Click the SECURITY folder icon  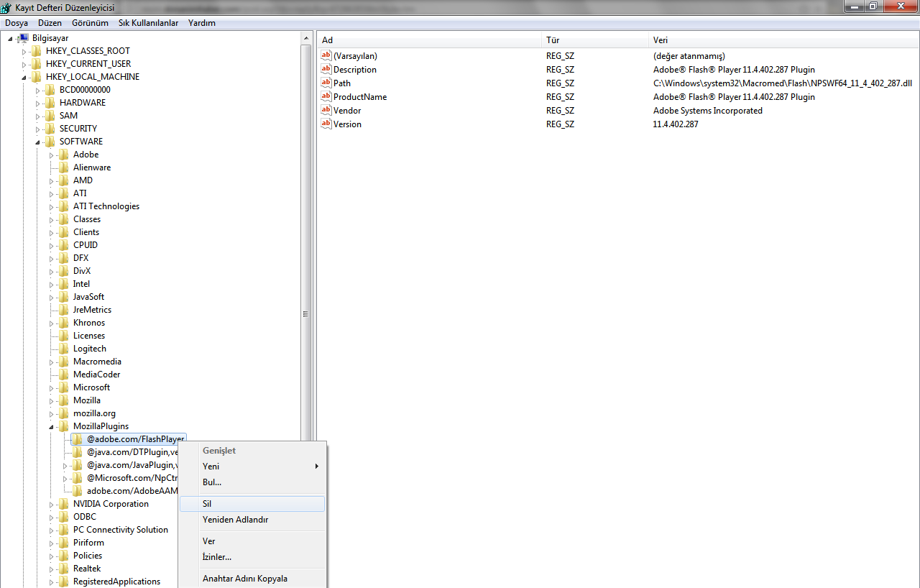point(50,129)
